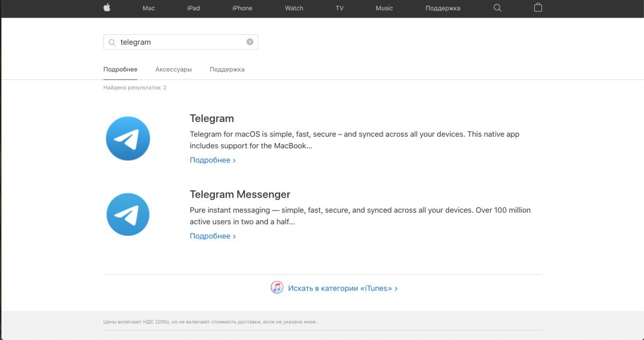Open the iPad menu item
This screenshot has height=340, width=644.
193,8
